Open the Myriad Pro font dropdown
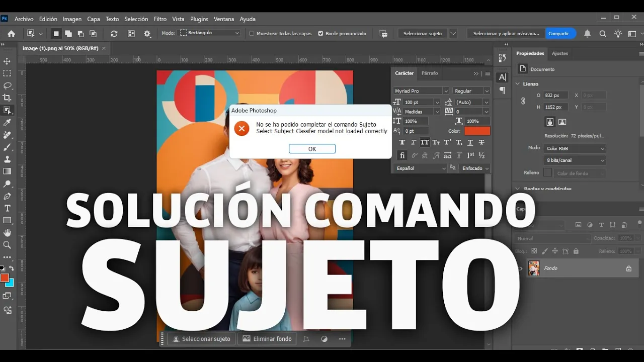The width and height of the screenshot is (644, 362). tap(421, 91)
